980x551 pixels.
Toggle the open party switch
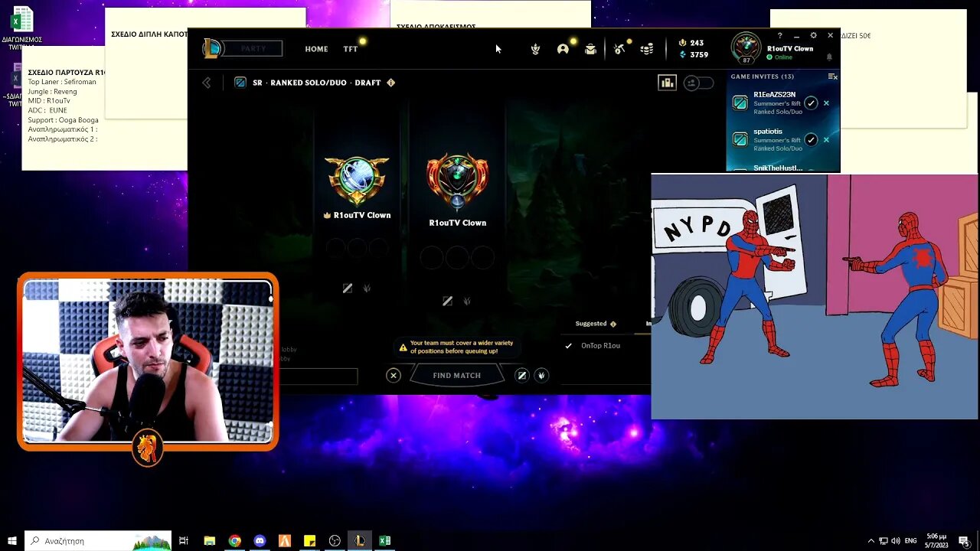click(697, 83)
